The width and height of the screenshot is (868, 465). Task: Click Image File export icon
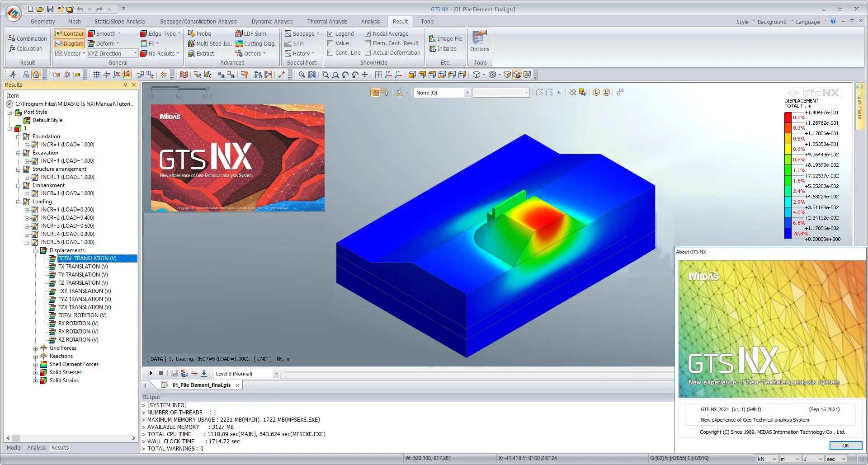tap(445, 38)
